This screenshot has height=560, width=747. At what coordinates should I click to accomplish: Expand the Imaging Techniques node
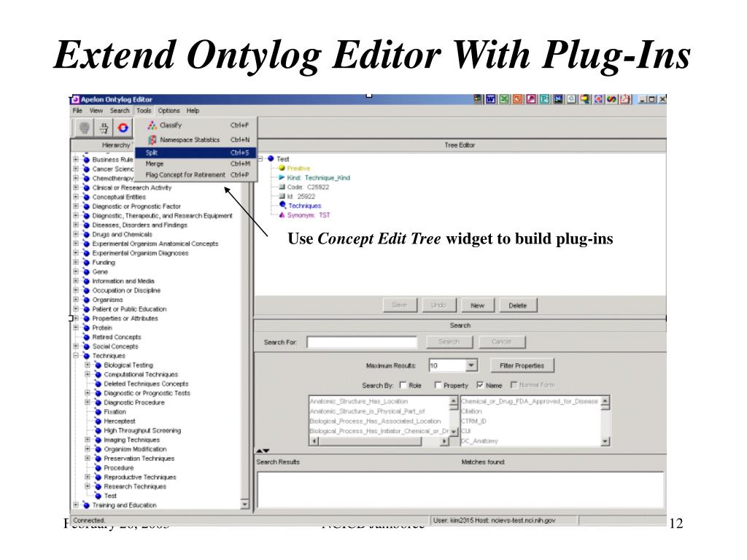pyautogui.click(x=88, y=440)
